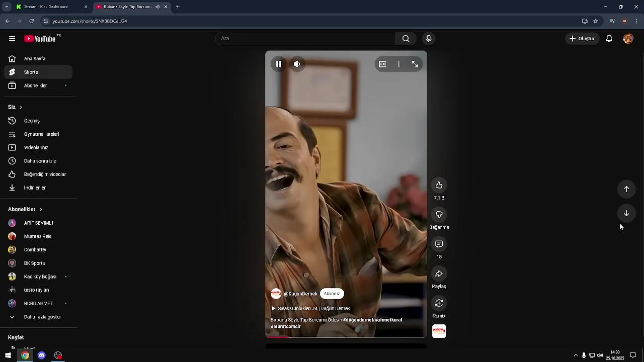This screenshot has width=644, height=362.
Task: Expand the Siz section chevron
Action: coord(21,107)
